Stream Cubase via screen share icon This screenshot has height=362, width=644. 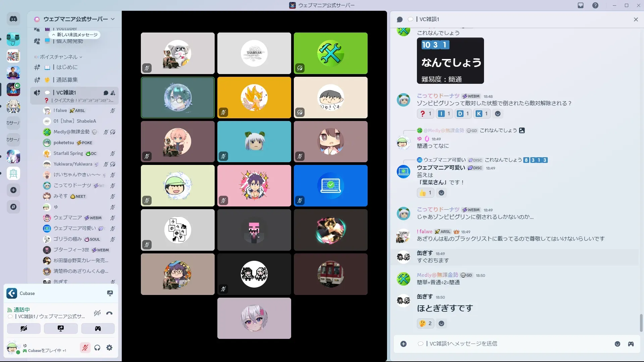pyautogui.click(x=110, y=293)
